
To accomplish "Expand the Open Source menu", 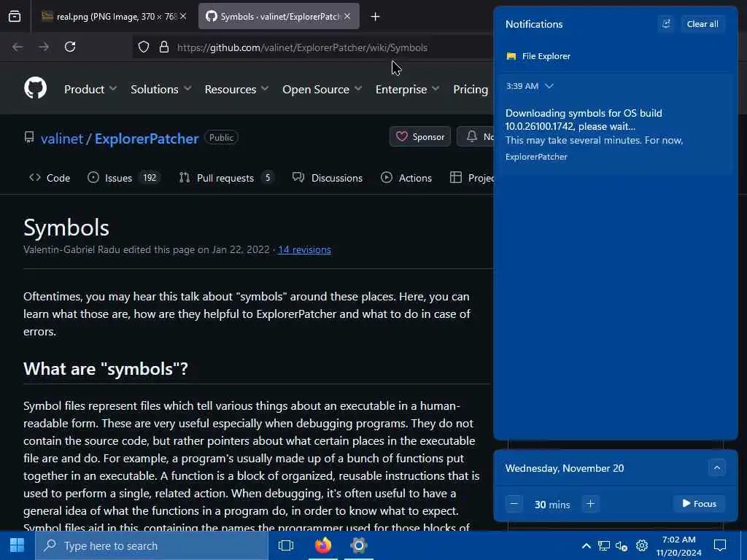I will click(x=322, y=89).
